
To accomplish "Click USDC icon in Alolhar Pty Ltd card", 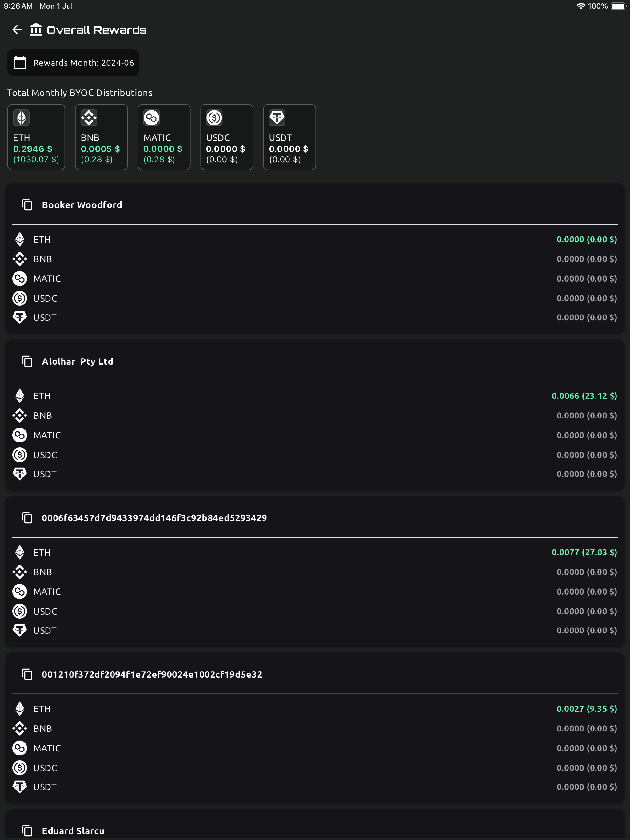I will click(x=20, y=455).
